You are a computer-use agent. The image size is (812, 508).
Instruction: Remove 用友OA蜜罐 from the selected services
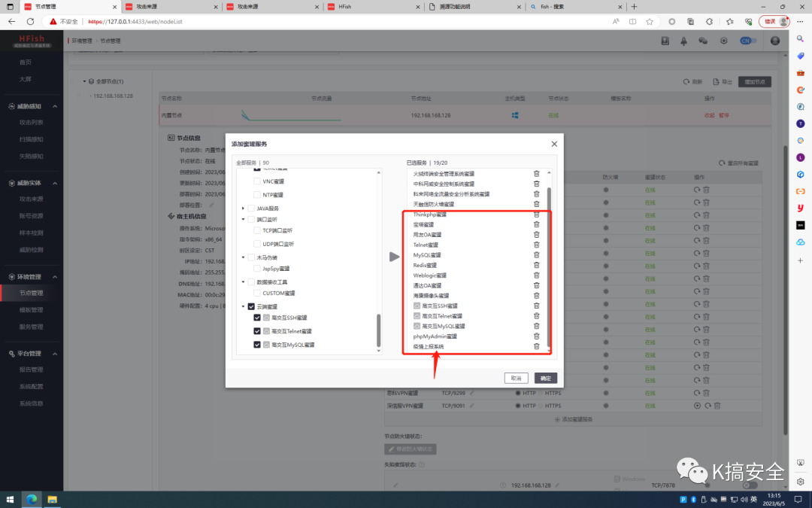(537, 234)
